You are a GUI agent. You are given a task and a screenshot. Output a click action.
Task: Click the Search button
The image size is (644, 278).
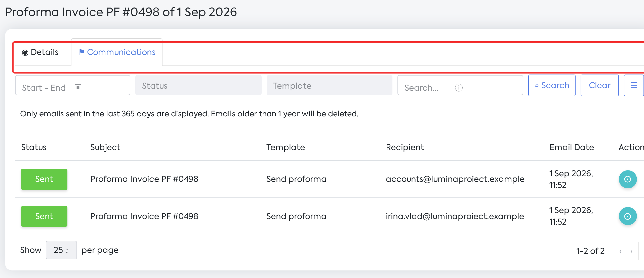click(552, 85)
